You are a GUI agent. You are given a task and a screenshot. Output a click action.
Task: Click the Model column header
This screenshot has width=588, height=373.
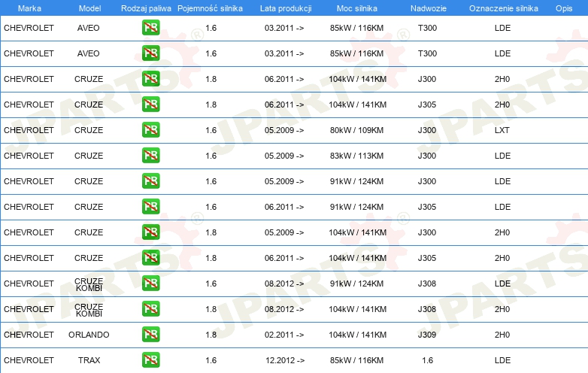[89, 8]
